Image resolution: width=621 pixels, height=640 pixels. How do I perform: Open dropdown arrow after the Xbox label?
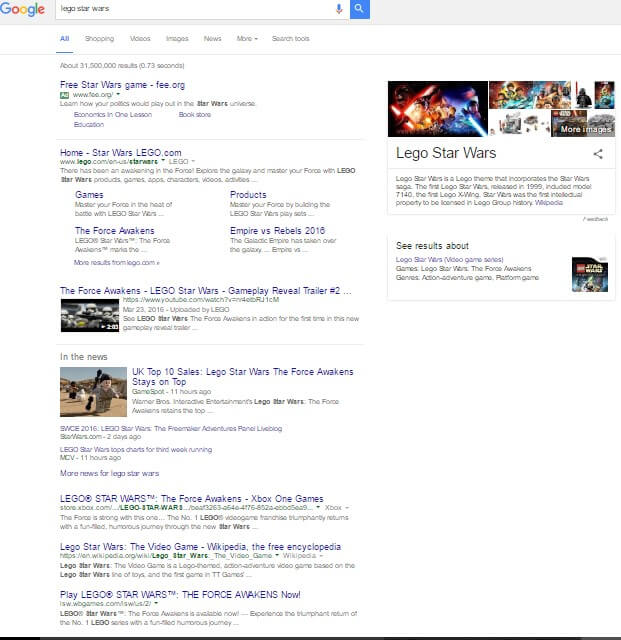click(347, 507)
